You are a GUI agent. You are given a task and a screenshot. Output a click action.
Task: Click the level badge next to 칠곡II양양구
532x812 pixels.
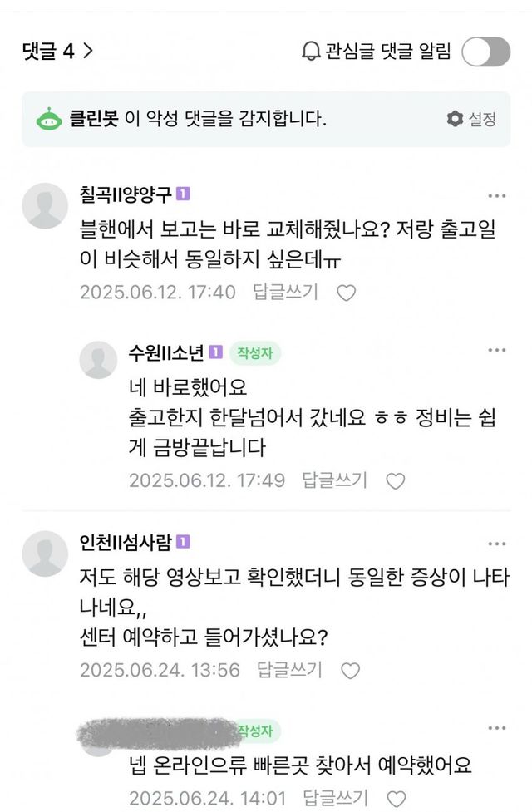(184, 194)
